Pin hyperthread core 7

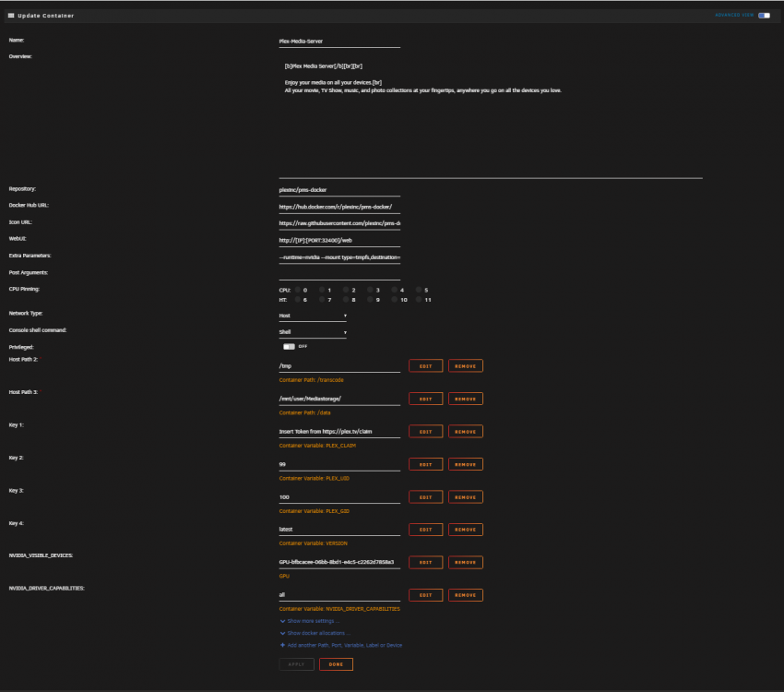pos(322,300)
